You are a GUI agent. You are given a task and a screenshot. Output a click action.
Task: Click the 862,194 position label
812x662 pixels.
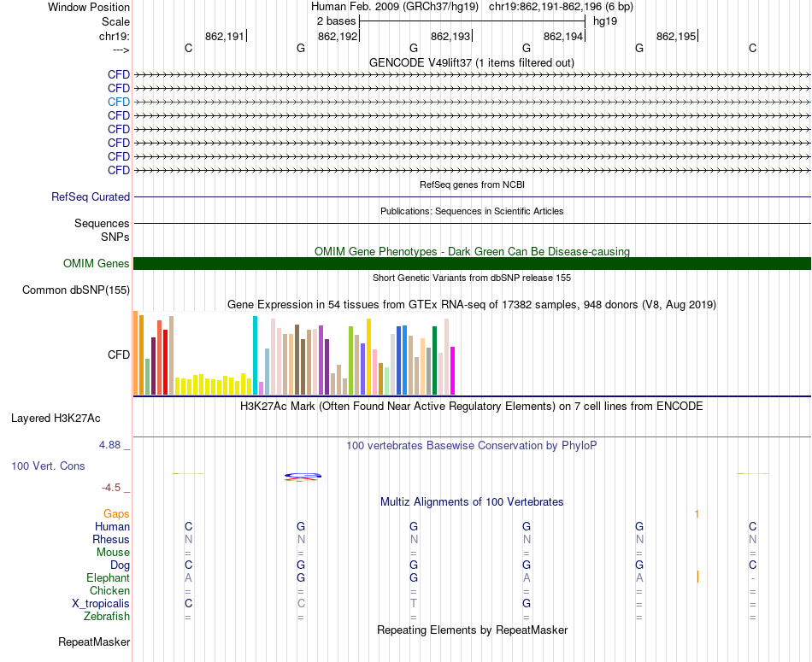coord(563,36)
